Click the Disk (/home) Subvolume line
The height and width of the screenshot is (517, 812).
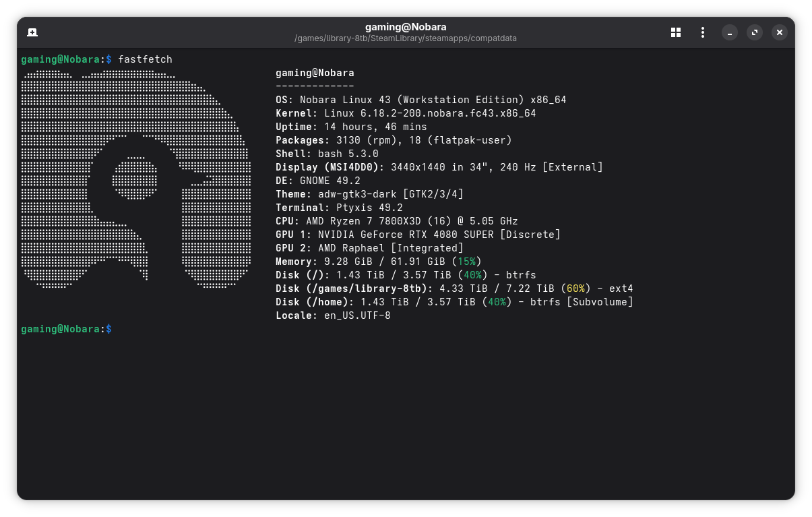click(454, 302)
